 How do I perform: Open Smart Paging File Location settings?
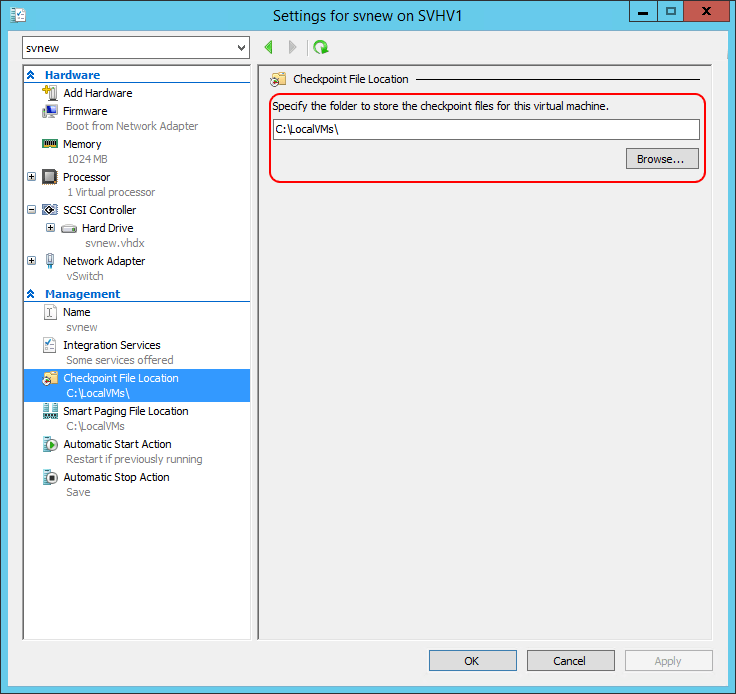click(x=125, y=411)
